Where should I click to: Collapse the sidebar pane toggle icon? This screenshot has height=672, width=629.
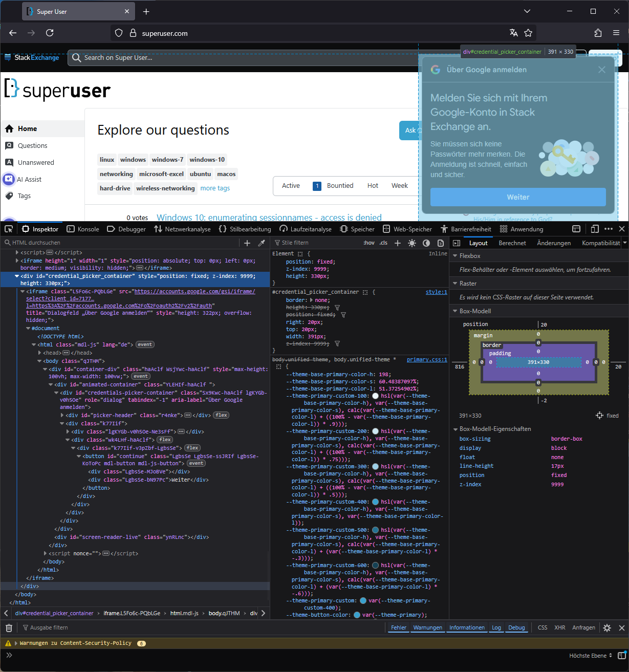coord(457,243)
